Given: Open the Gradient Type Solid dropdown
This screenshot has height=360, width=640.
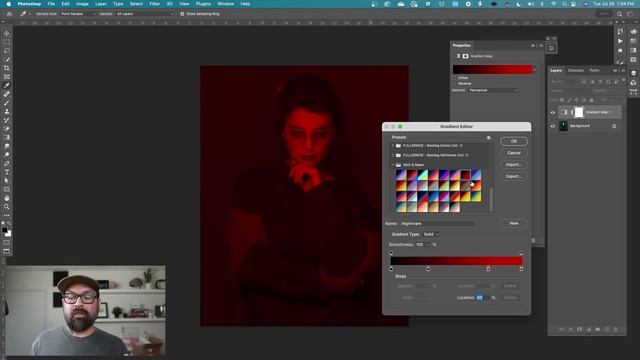Looking at the screenshot, I should pyautogui.click(x=431, y=234).
